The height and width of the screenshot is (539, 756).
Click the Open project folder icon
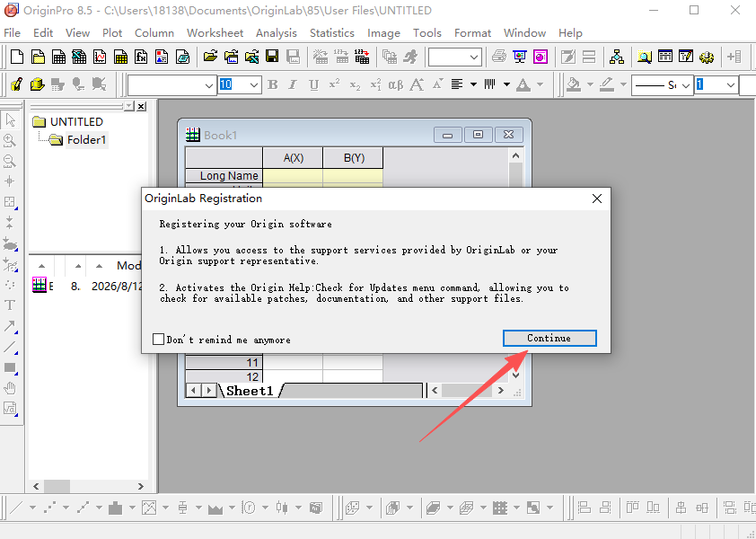[x=210, y=57]
